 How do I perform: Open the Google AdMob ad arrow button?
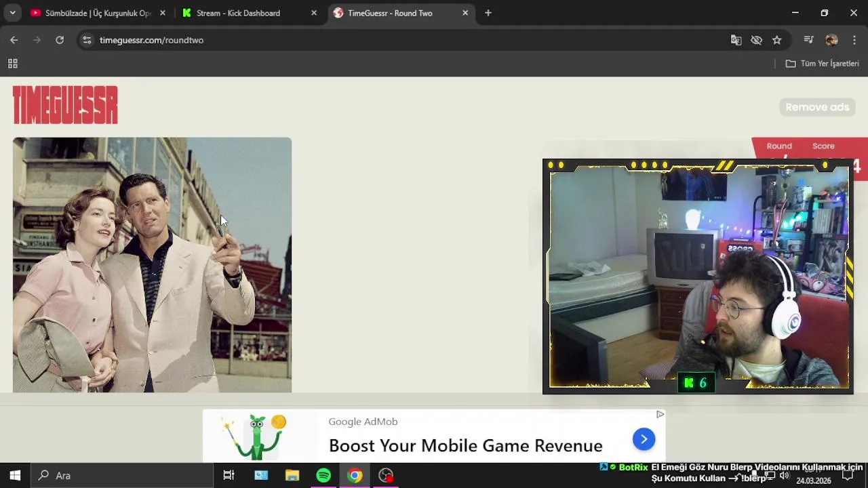644,439
